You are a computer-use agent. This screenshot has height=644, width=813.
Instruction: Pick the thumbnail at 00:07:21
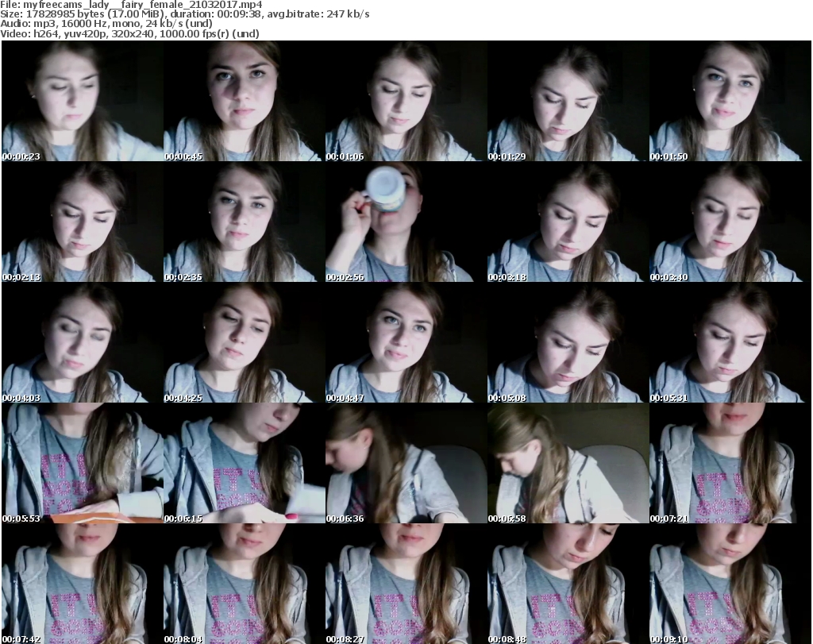[730, 463]
